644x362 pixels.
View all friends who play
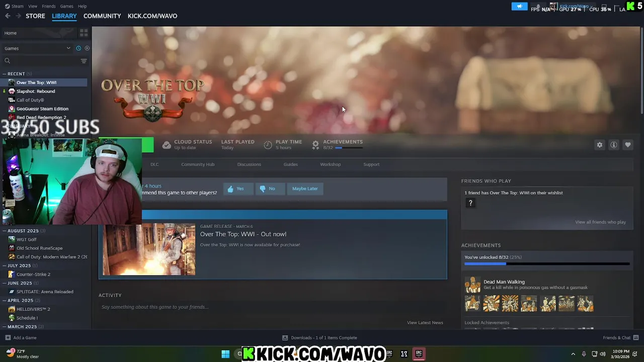[x=601, y=222]
